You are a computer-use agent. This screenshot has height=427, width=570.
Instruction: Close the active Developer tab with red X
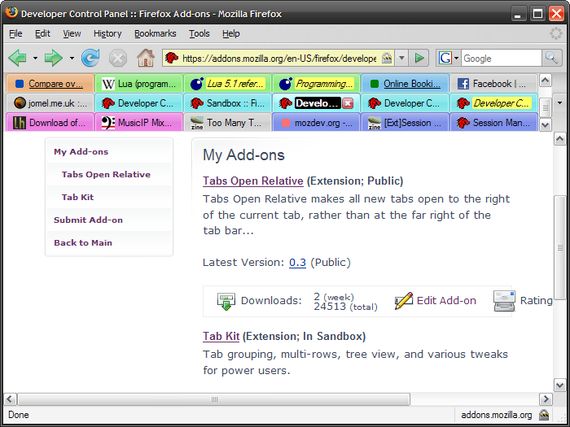(348, 104)
